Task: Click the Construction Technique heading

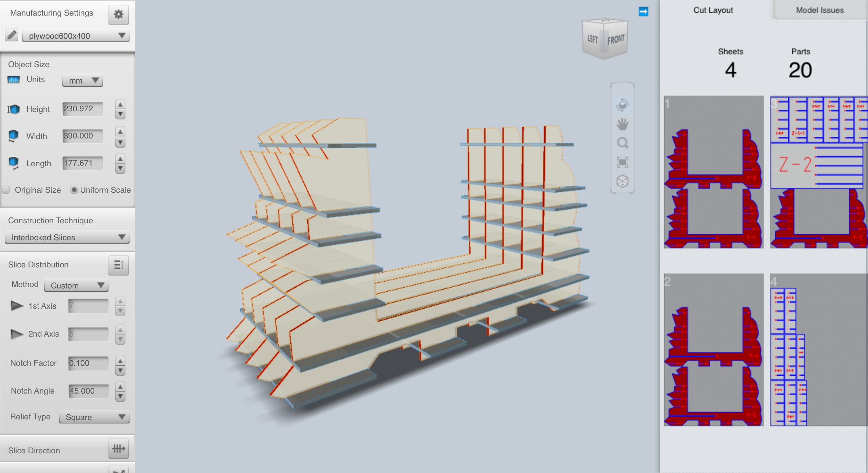Action: (51, 221)
